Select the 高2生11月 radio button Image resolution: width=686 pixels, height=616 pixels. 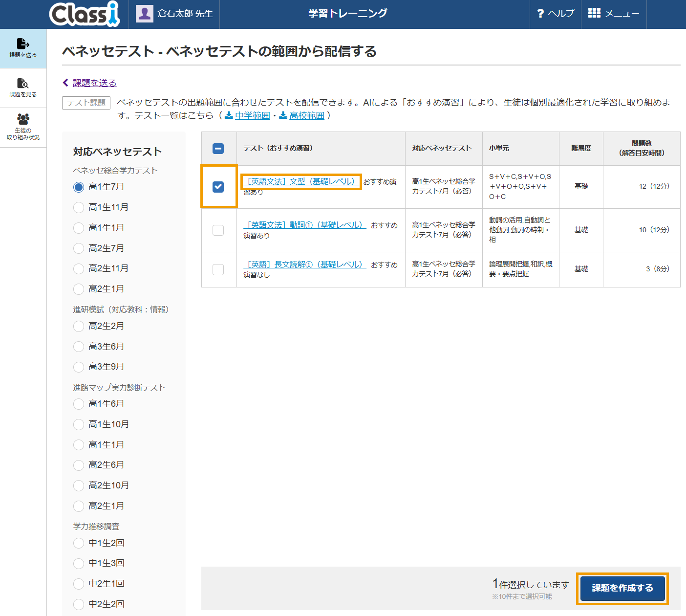79,268
